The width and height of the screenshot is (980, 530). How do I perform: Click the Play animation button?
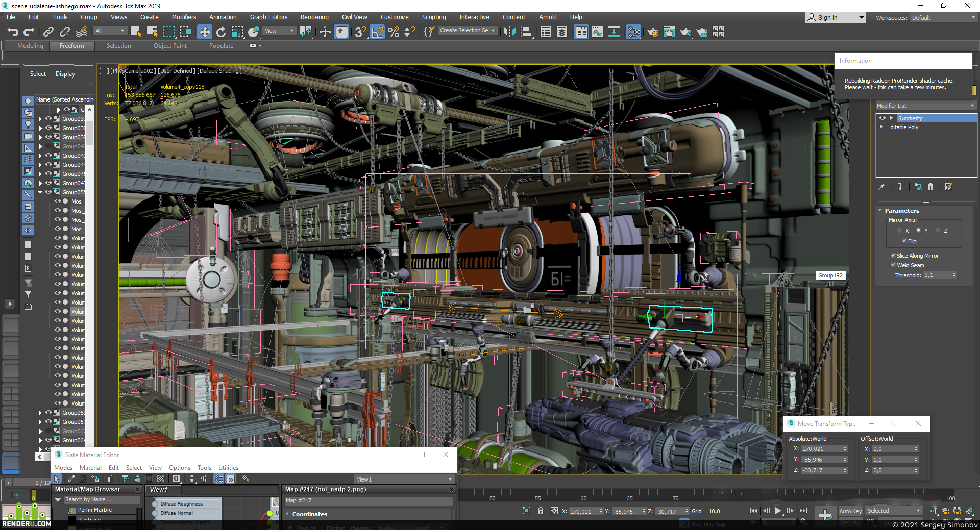pos(778,511)
